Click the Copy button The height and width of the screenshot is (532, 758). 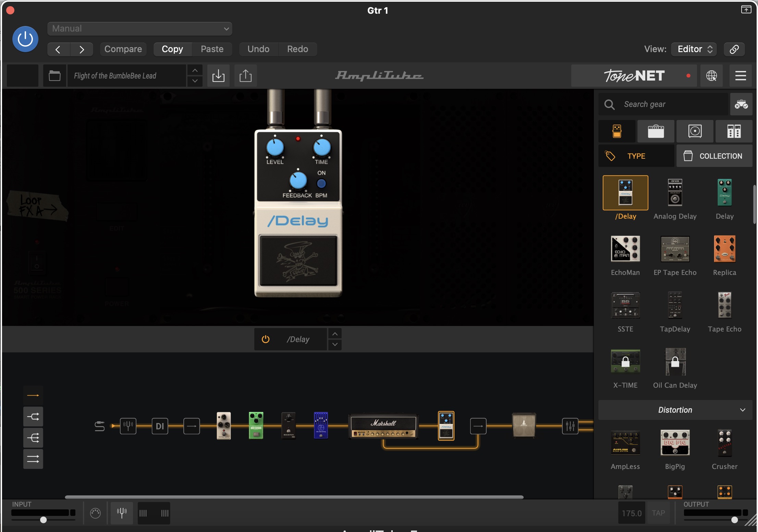(x=172, y=49)
